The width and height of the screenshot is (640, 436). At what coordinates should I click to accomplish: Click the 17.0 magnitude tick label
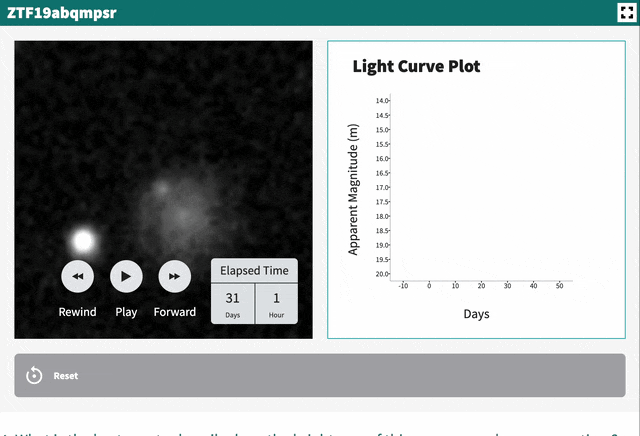[x=382, y=187]
